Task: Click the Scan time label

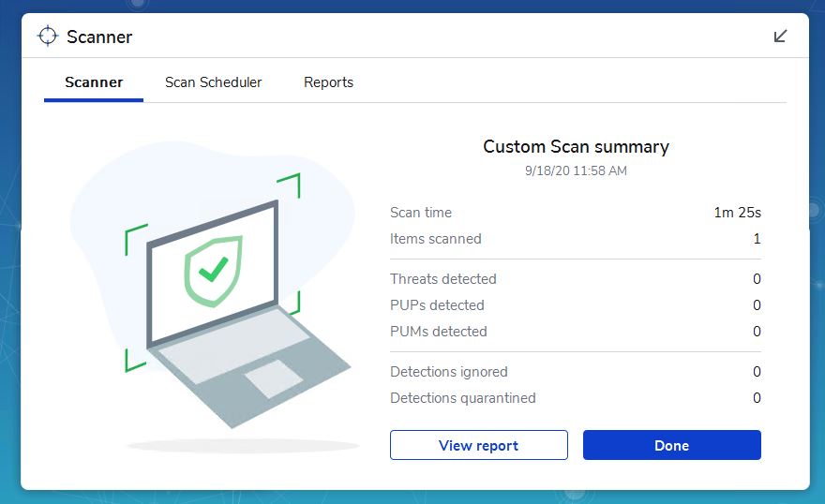Action: [x=421, y=213]
